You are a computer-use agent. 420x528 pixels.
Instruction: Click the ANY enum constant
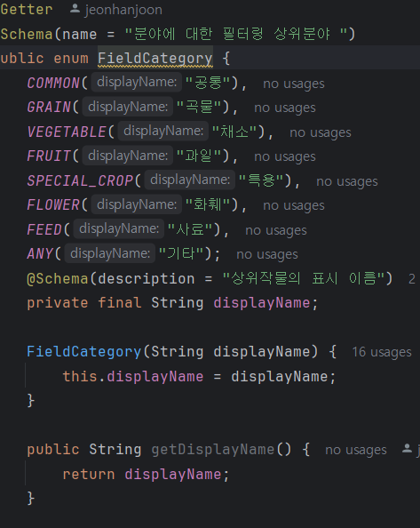(40, 253)
